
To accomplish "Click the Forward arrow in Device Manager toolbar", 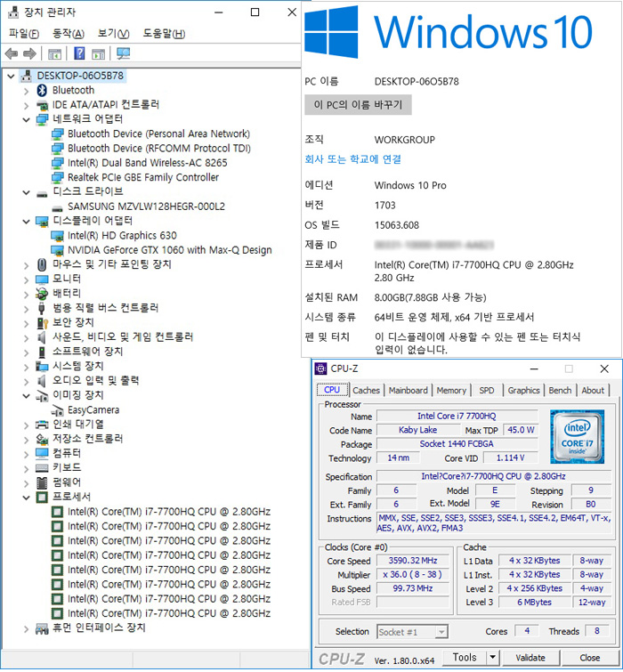I will (x=29, y=53).
